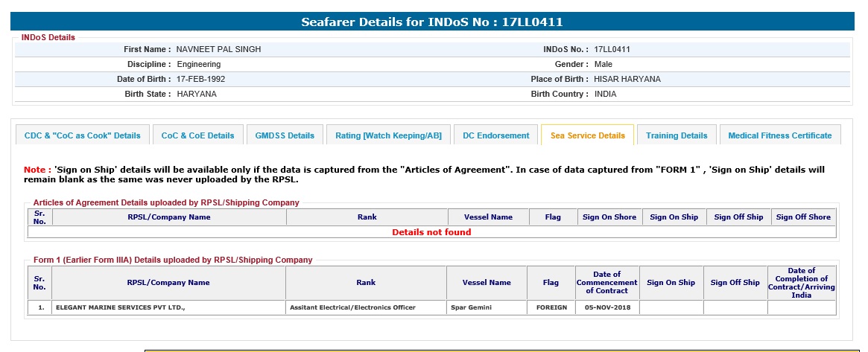This screenshot has height=352, width=868.
Task: Click the 05-NOV-2018 commencement date cell
Action: point(606,307)
